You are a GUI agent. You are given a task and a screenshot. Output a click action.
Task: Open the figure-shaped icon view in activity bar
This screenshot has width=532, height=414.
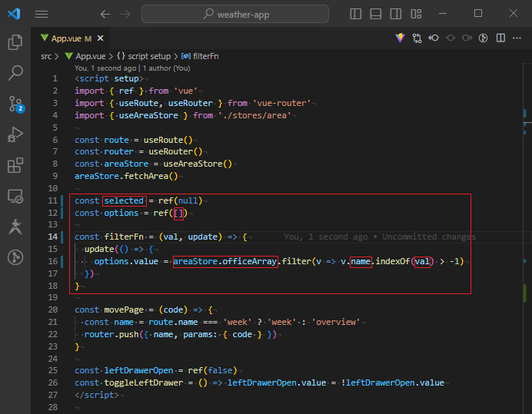(x=15, y=227)
